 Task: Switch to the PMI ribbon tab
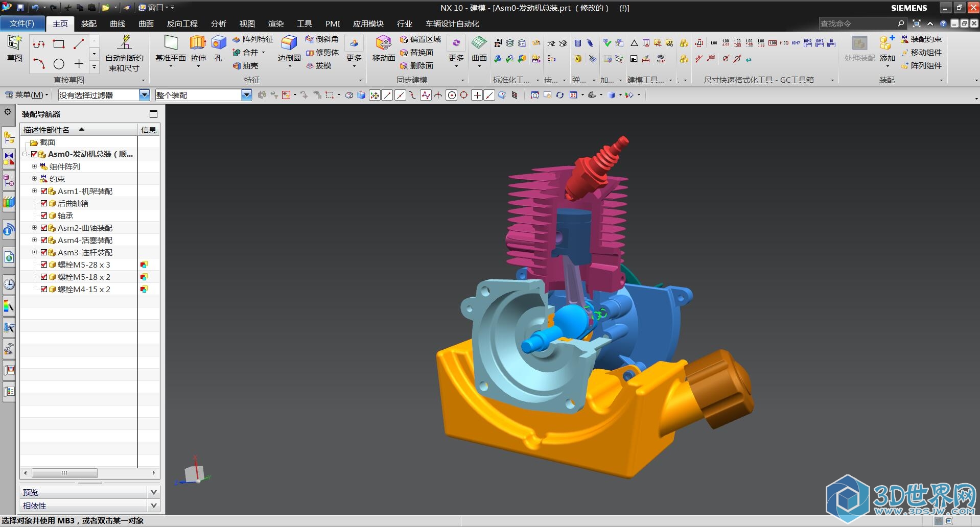tap(333, 24)
